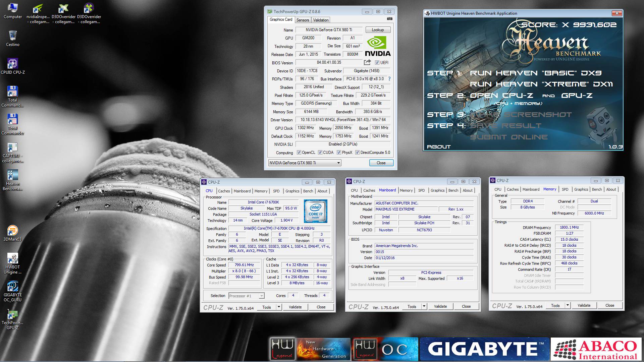Click the HW Legend banner logo
This screenshot has height=362, width=644.
tap(282, 349)
